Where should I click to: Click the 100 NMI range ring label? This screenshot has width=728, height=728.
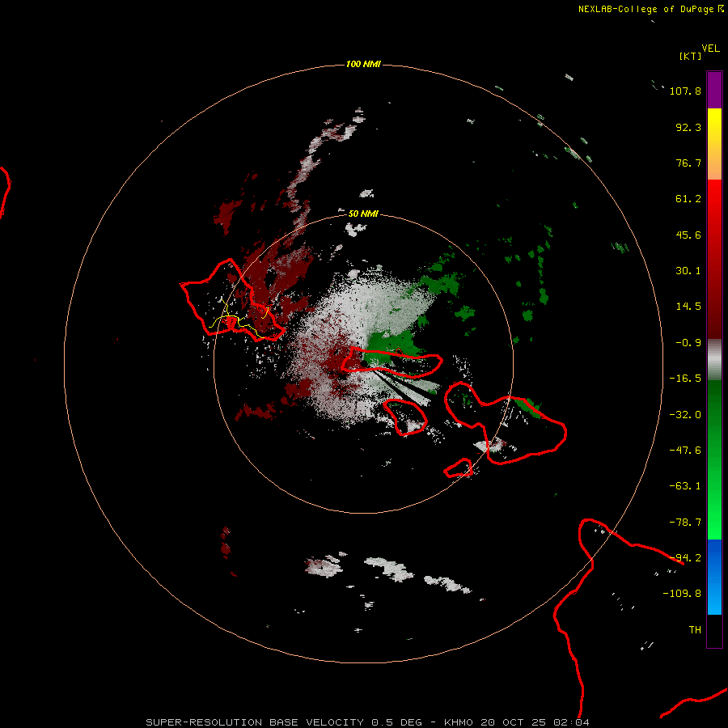coord(363,64)
